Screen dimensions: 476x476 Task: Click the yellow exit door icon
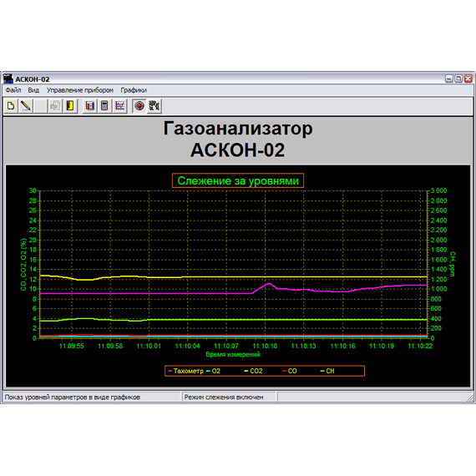coord(70,106)
